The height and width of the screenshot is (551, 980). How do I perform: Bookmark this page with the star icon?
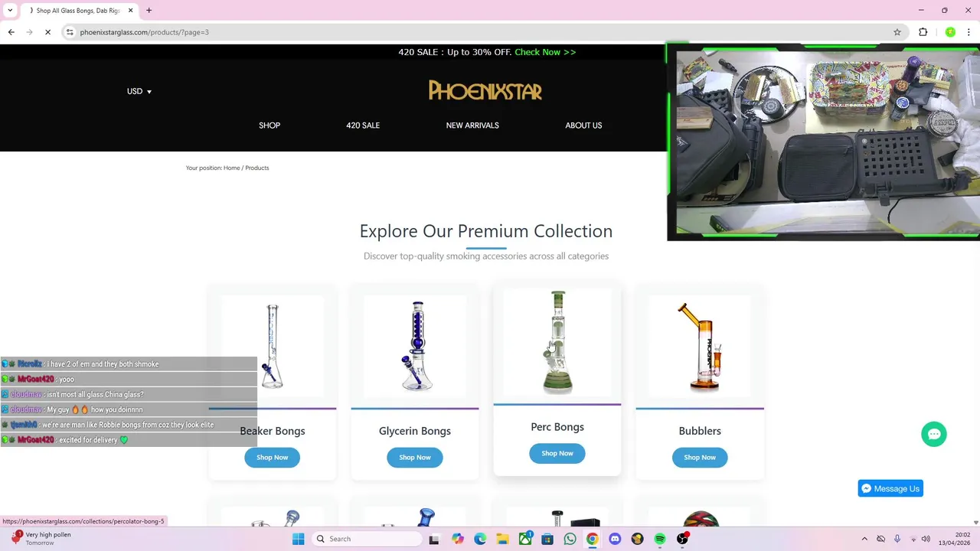pos(897,32)
